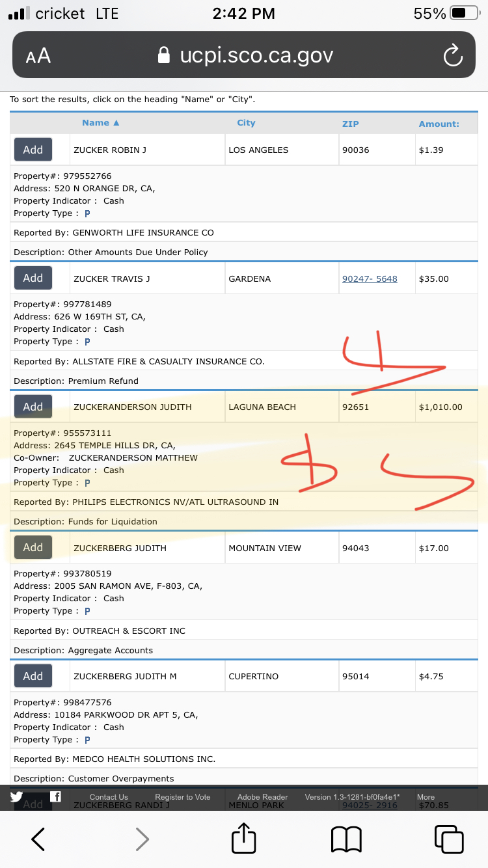Select the $35.00 amount
This screenshot has width=488, height=868.
434,278
